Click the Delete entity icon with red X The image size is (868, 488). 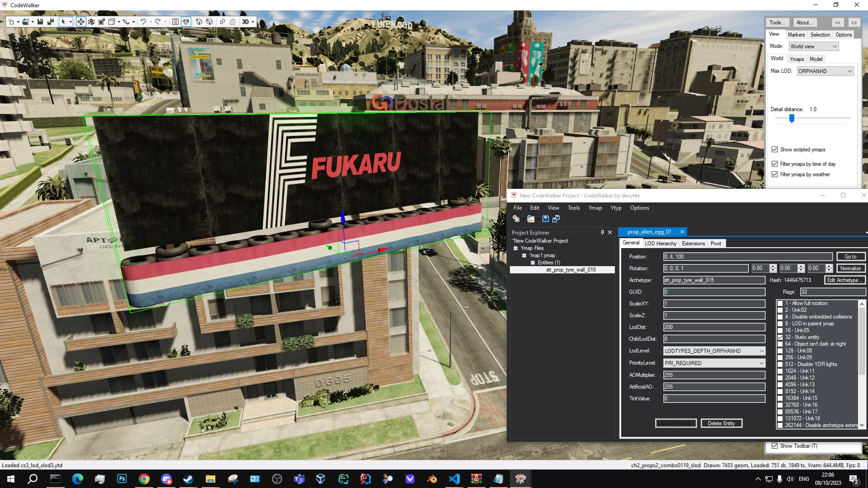click(209, 22)
